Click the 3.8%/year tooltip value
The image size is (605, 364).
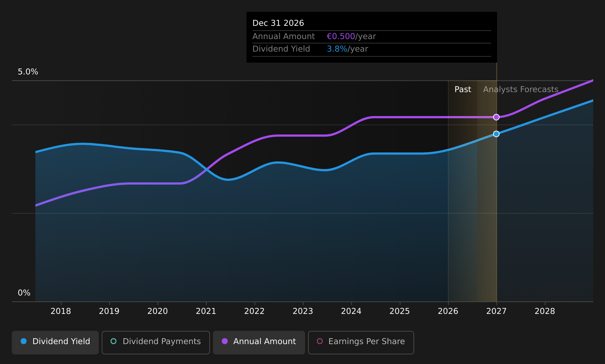click(347, 49)
